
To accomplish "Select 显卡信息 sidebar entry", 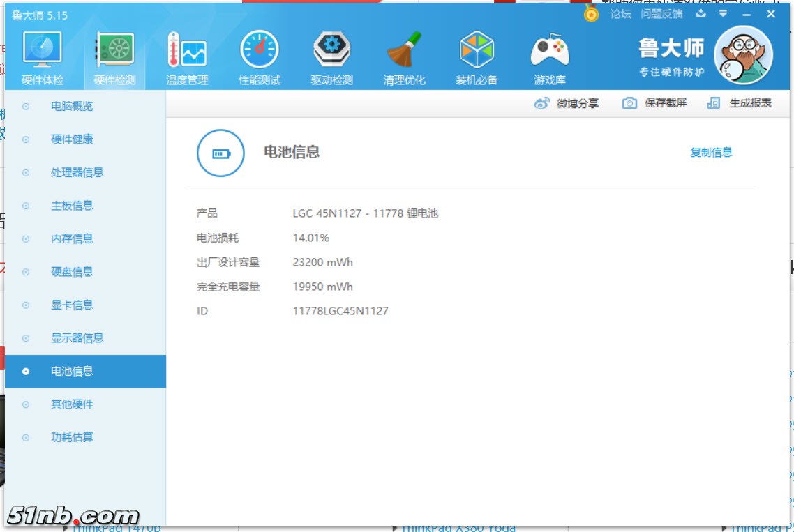I will tap(72, 305).
